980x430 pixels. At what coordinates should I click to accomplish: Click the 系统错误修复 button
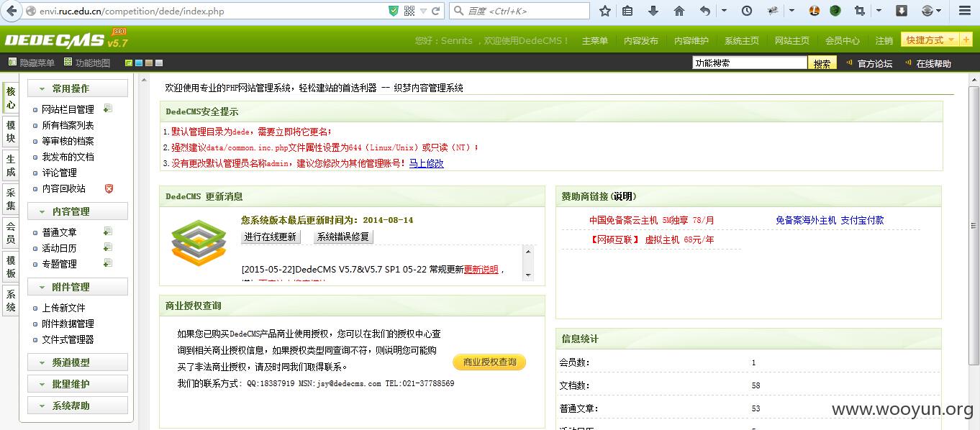tap(343, 237)
